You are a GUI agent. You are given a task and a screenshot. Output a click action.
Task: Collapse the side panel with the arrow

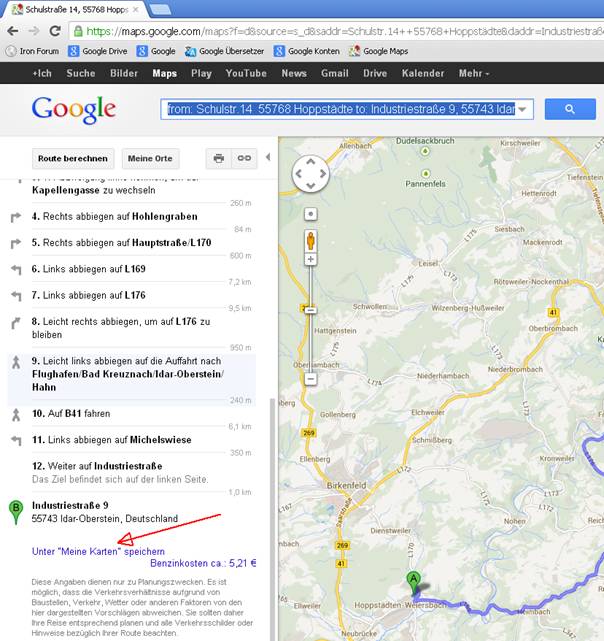click(x=268, y=157)
